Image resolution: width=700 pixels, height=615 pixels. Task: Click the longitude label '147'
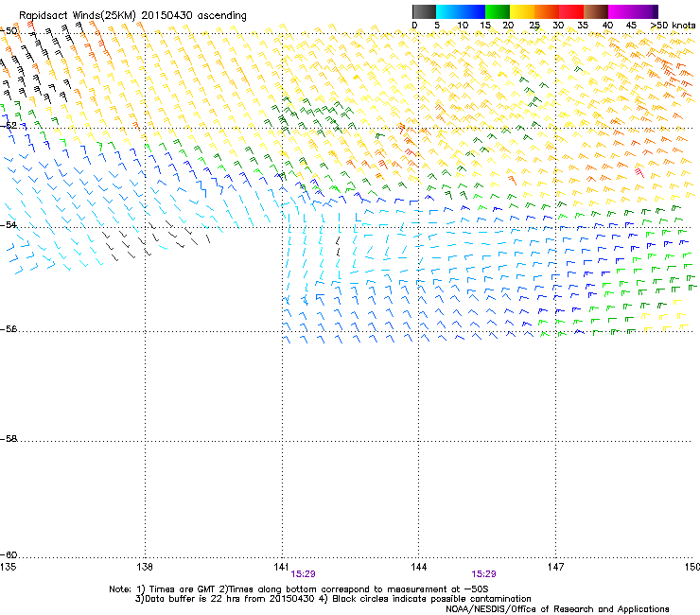pyautogui.click(x=556, y=567)
